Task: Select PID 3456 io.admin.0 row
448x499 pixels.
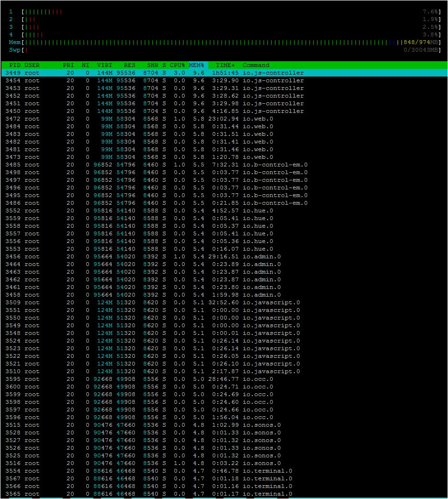Action: [224, 256]
